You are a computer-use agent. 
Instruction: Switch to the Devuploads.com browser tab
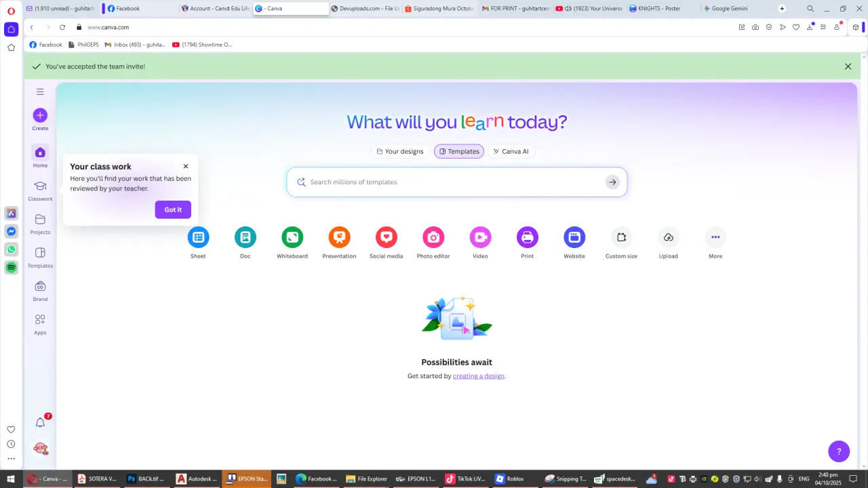click(x=365, y=9)
